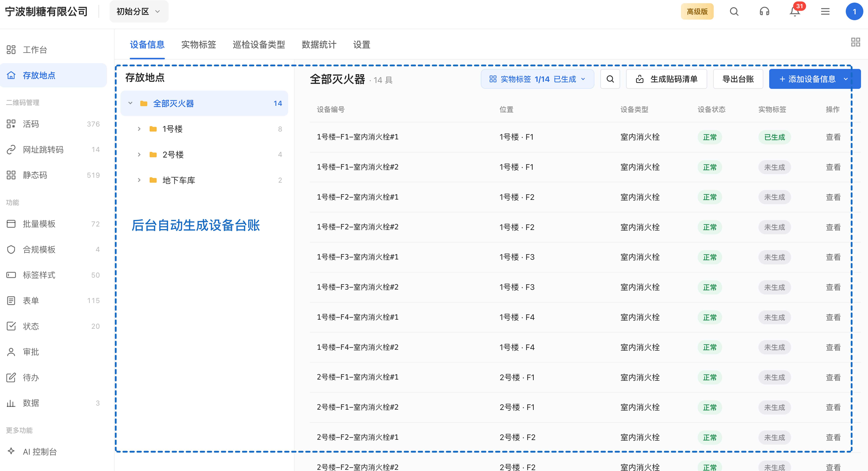
Task: Click the 导出台账 button
Action: 738,79
